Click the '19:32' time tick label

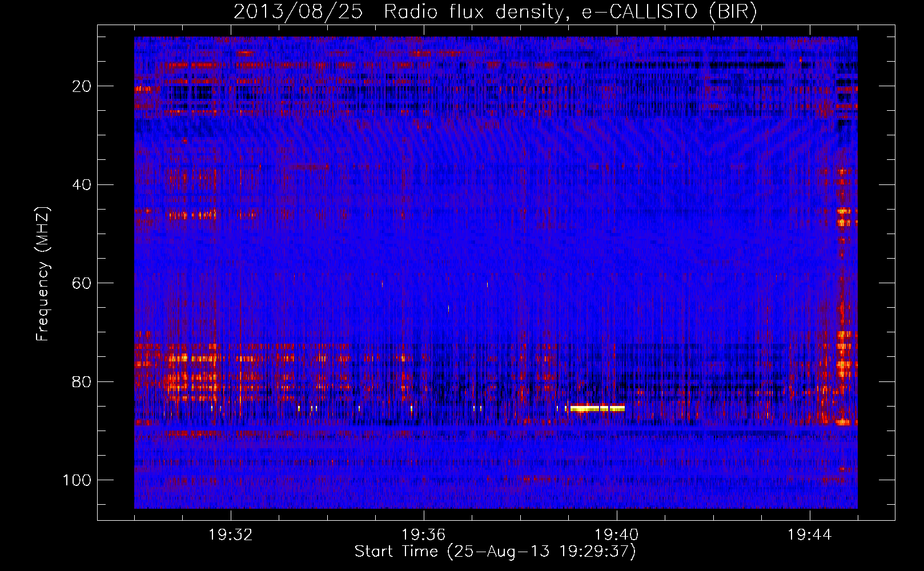tap(231, 535)
